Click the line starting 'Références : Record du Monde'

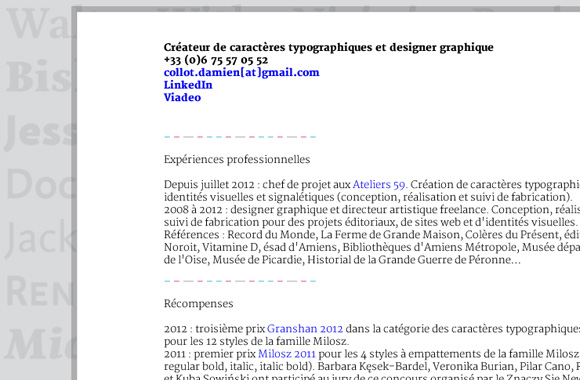372,235
